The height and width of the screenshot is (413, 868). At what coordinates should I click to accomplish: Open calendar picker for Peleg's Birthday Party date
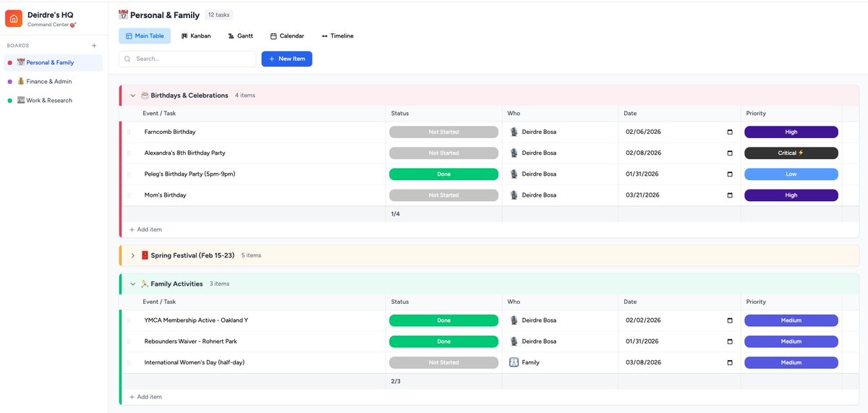pyautogui.click(x=729, y=174)
